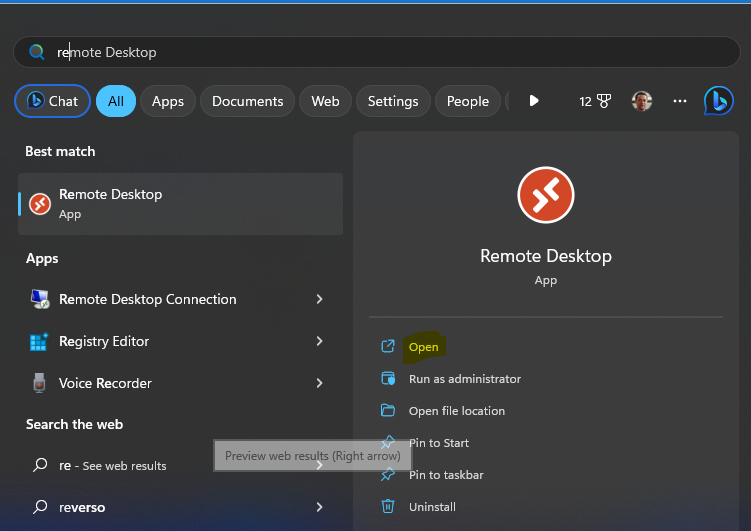Image resolution: width=751 pixels, height=531 pixels.
Task: Choose Open file location
Action: [x=457, y=411]
